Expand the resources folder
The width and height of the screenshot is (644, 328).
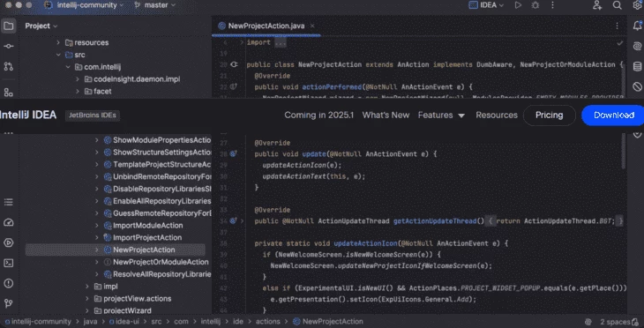pos(58,42)
